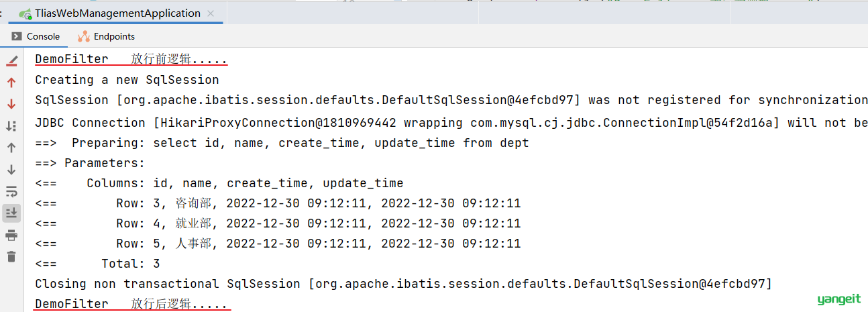Screen dimensions: 868x312
Task: Click the 'Preparing: select id, name' SQL line
Action: pyautogui.click(x=282, y=143)
